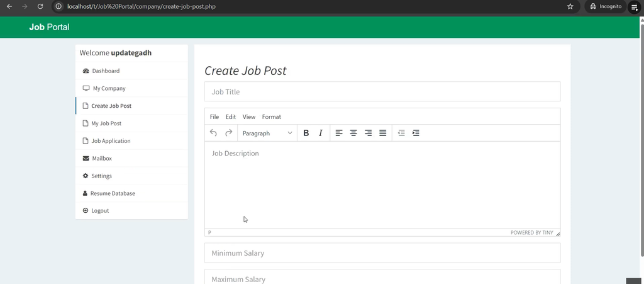Click the editor resize handle corner
The height and width of the screenshot is (284, 644).
[x=558, y=234]
